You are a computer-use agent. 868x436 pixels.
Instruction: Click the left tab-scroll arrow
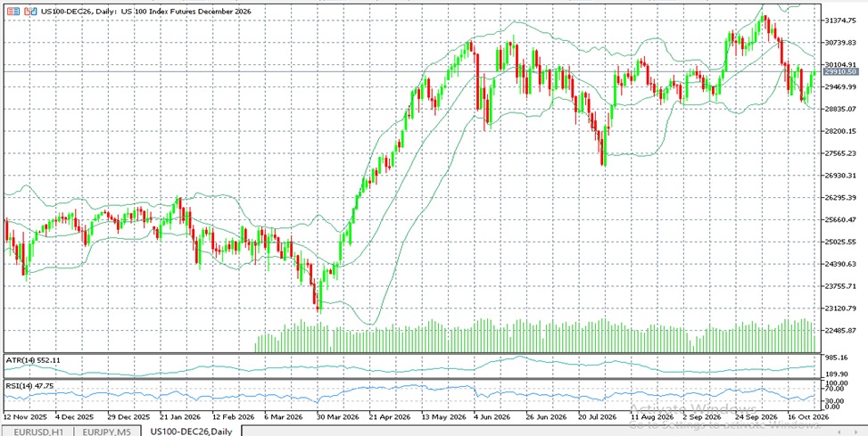[x=840, y=432]
